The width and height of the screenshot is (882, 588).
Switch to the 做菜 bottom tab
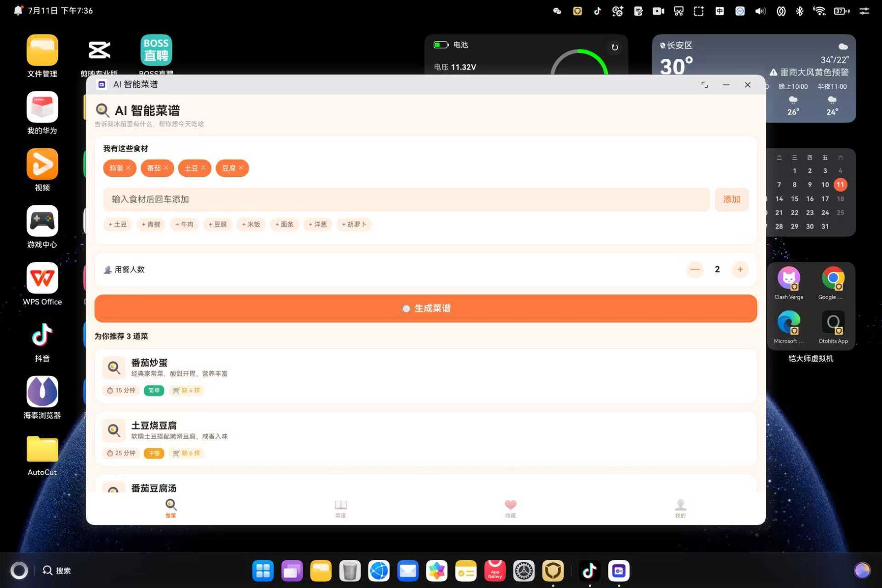(171, 509)
